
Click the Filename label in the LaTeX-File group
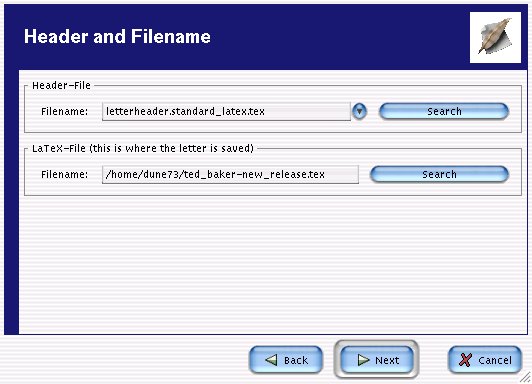(x=64, y=174)
